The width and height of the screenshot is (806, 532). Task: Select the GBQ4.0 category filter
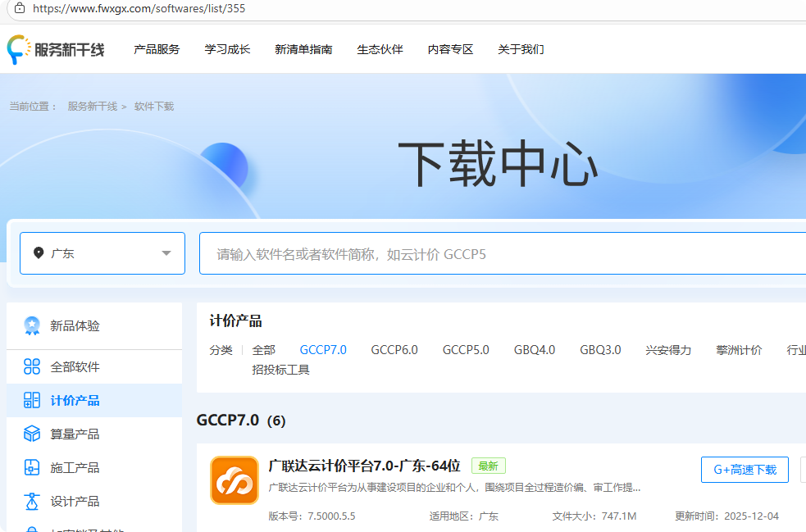535,350
